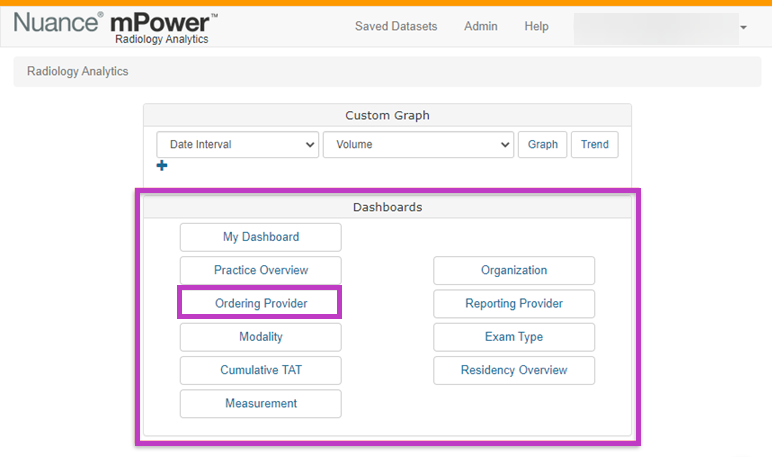The image size is (772, 457).
Task: Open the Organization dashboard
Action: coord(514,270)
